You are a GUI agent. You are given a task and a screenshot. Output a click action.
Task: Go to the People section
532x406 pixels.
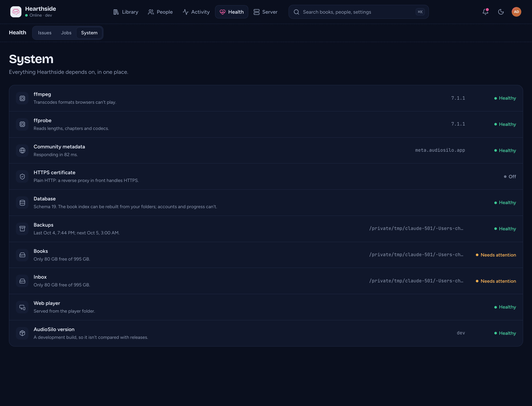click(160, 12)
